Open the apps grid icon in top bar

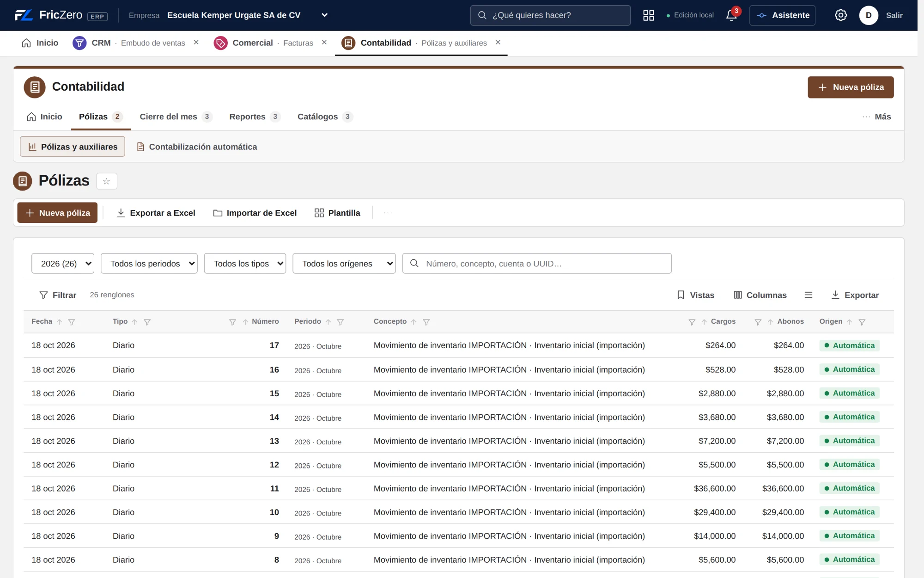tap(649, 15)
